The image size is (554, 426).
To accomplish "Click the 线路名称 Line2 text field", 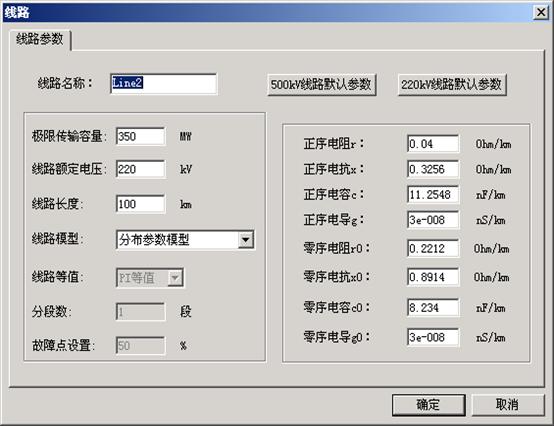I will click(163, 84).
